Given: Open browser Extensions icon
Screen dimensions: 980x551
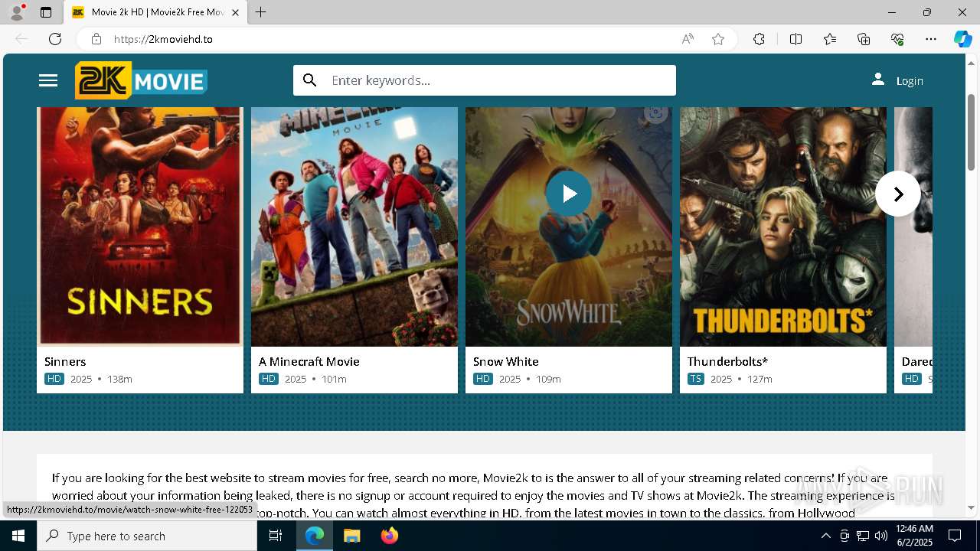Looking at the screenshot, I should coord(759,39).
